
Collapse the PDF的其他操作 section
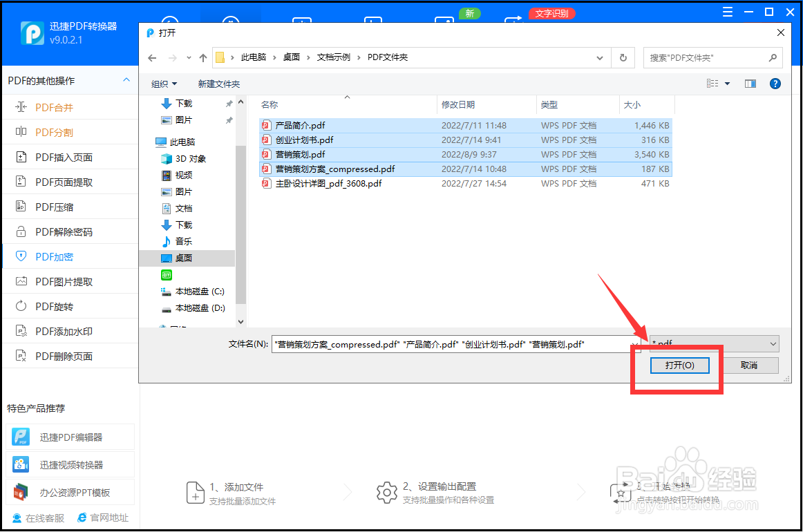126,80
